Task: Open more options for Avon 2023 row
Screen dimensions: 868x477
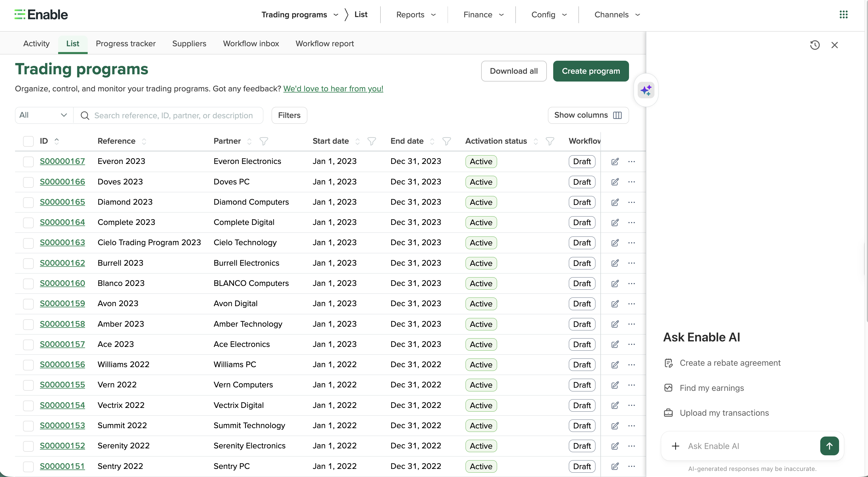Action: click(x=631, y=304)
